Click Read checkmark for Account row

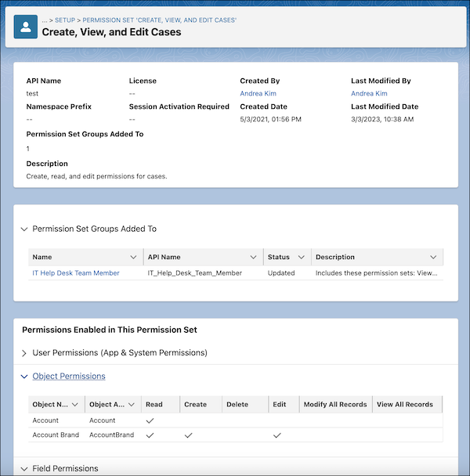coord(150,420)
